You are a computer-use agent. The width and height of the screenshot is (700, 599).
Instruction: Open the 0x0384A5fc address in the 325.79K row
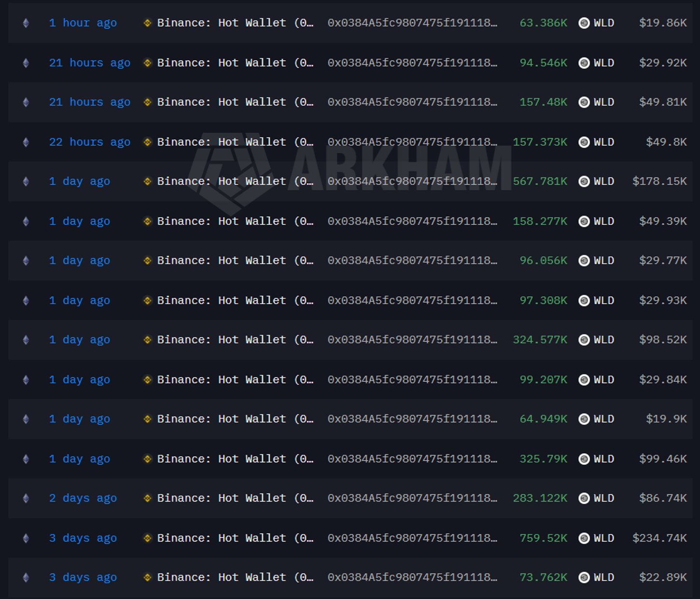coord(412,459)
